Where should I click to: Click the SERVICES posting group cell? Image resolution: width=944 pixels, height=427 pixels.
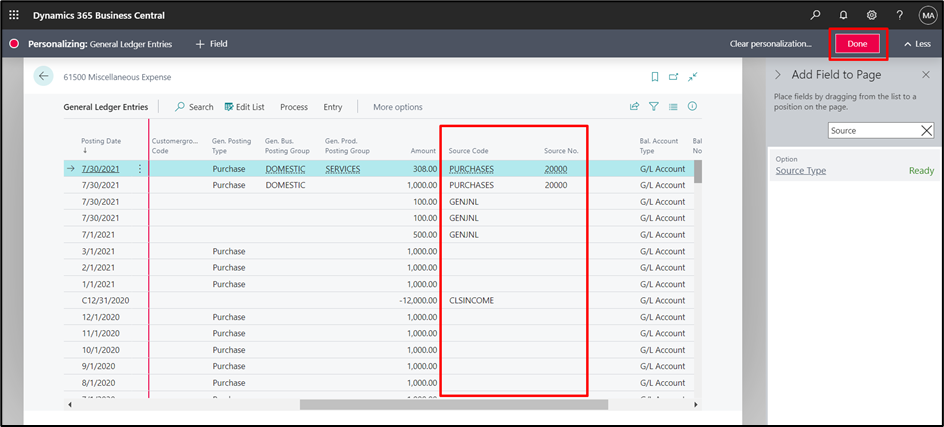343,169
